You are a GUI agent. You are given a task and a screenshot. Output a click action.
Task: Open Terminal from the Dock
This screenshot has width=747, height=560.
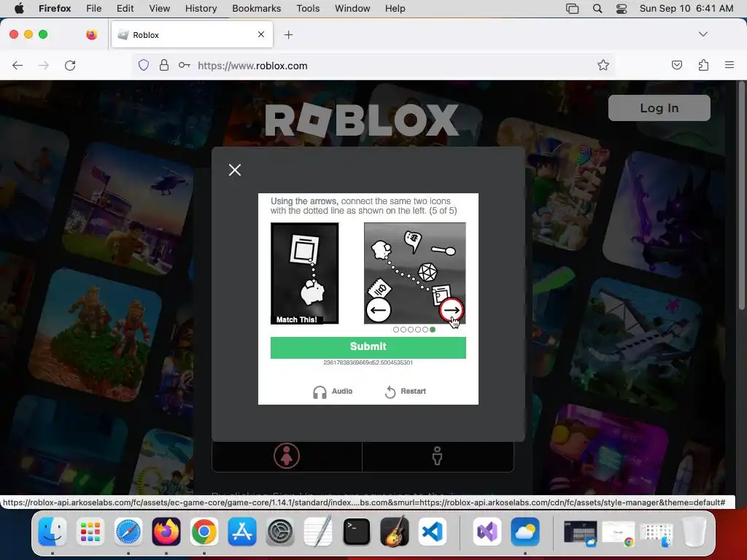pos(356,532)
